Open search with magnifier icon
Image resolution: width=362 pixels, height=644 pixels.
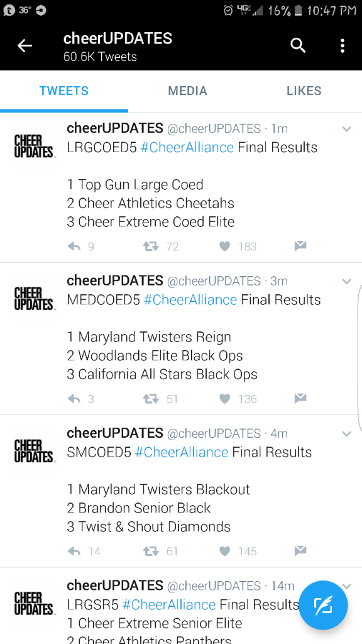tap(298, 45)
